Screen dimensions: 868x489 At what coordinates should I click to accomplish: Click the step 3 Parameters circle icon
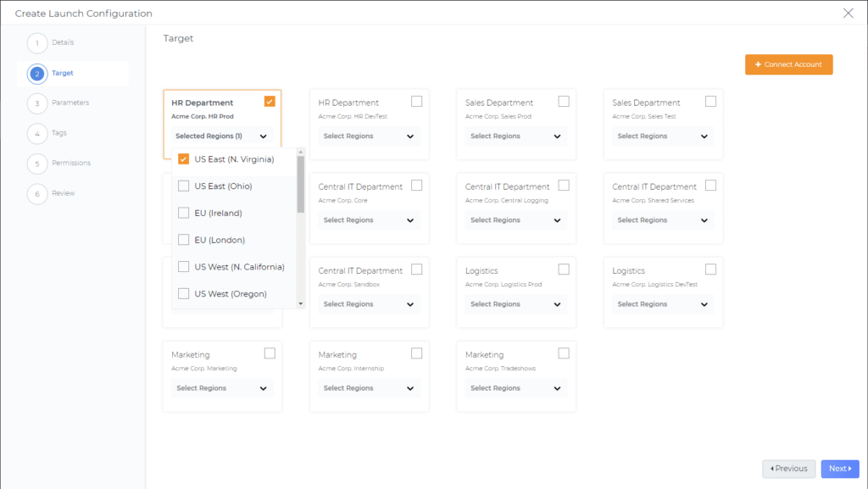pyautogui.click(x=37, y=103)
